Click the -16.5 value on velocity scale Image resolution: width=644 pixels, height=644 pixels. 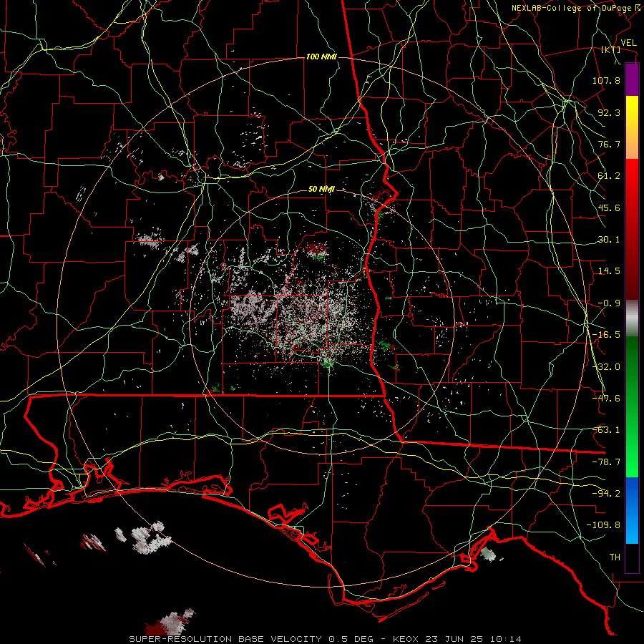(x=606, y=335)
